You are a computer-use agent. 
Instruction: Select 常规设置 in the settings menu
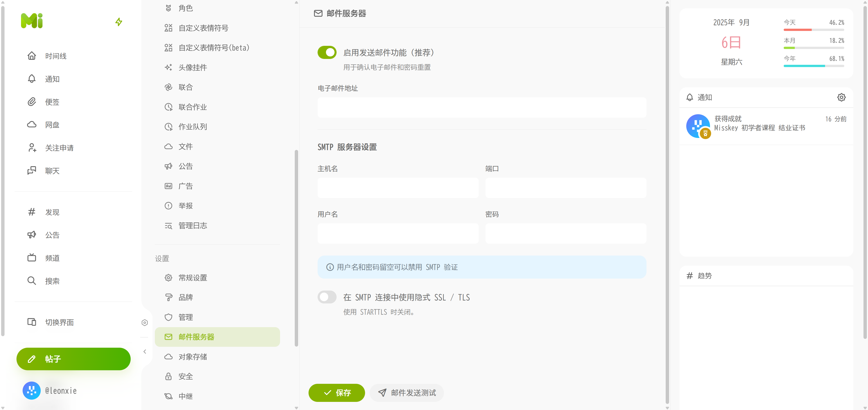(192, 278)
